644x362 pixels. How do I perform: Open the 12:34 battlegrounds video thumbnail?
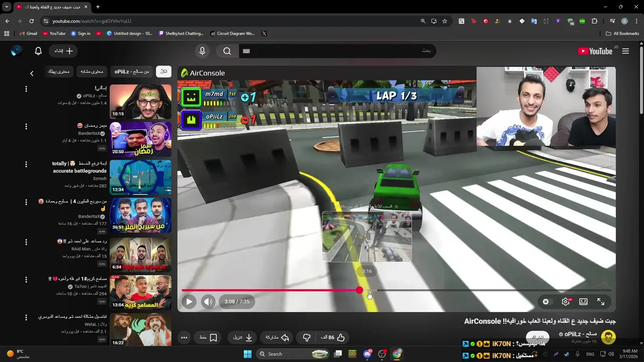coord(141,177)
